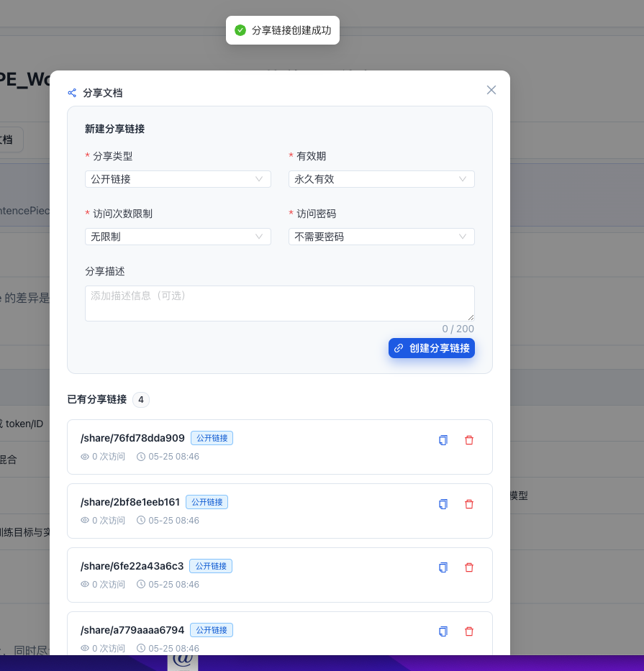Click the share icon beside 分享文档 title
This screenshot has width=644, height=671.
point(72,93)
